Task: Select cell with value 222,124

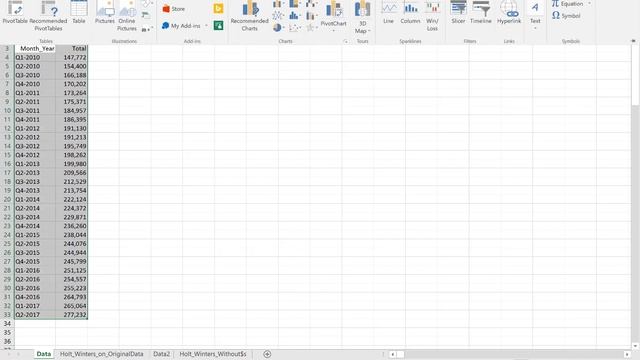Action: [71, 200]
